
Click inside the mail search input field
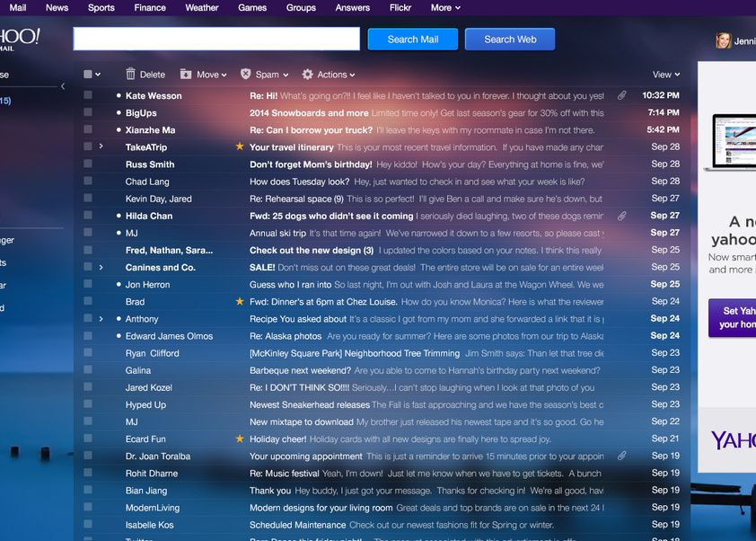pos(215,40)
